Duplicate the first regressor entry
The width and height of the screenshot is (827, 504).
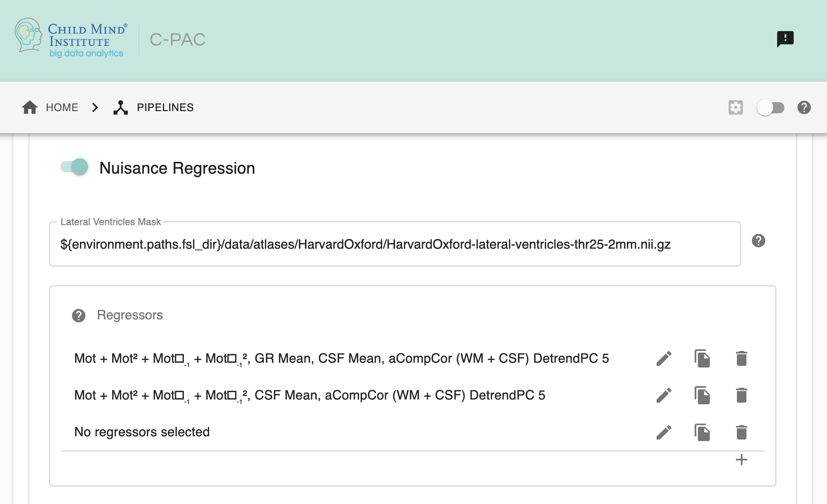703,358
